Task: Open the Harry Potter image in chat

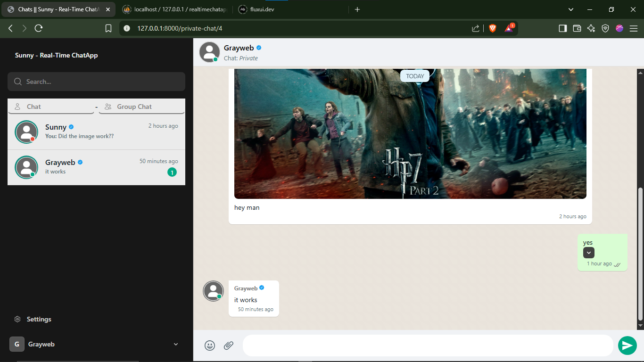Action: tap(410, 134)
